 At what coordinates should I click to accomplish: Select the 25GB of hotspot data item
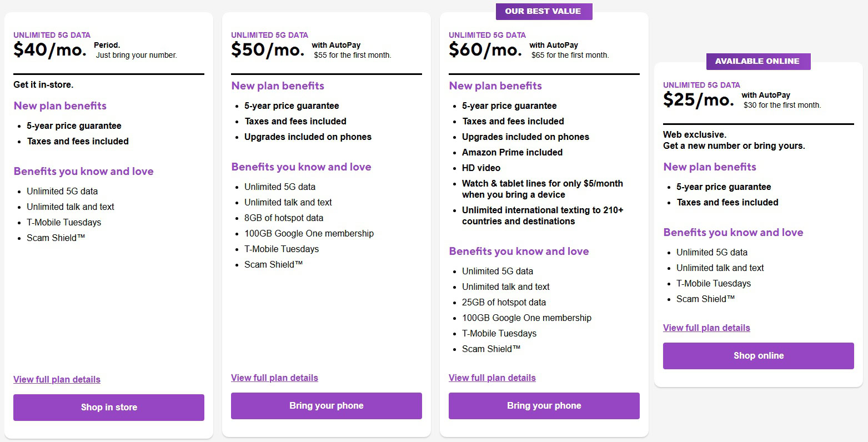click(504, 302)
